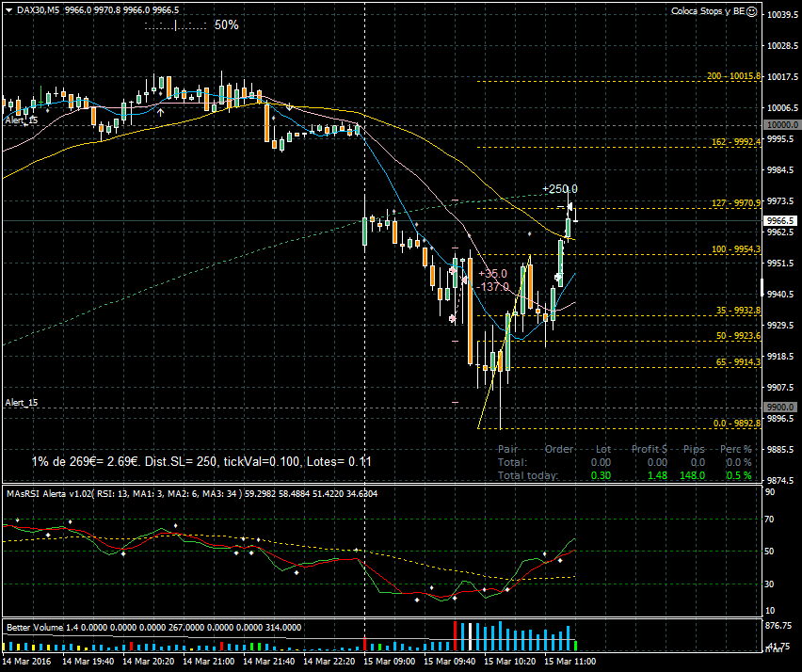Click the -137.0 pink trade label
This screenshot has height=672, width=802.
click(x=493, y=286)
